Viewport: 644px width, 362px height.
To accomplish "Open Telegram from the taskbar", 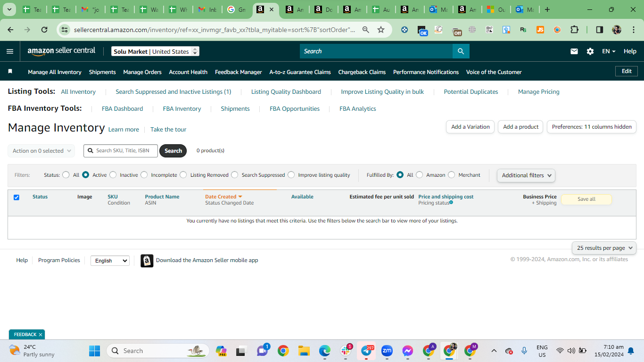I will [x=366, y=351].
